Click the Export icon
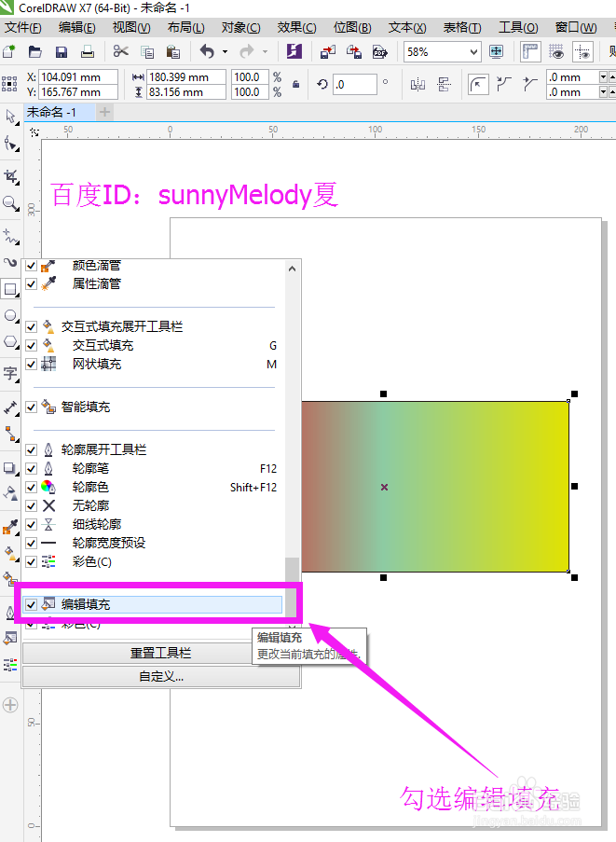 [353, 51]
